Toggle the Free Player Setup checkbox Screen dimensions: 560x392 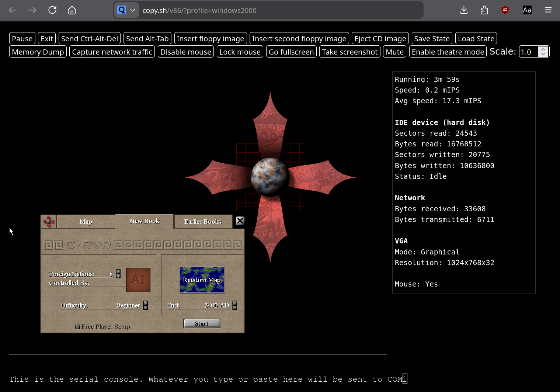coord(78,327)
